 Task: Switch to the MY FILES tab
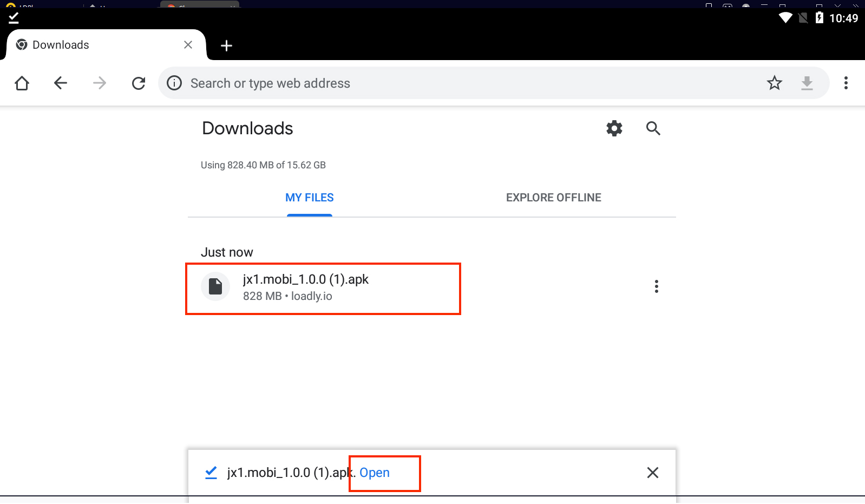pos(310,198)
